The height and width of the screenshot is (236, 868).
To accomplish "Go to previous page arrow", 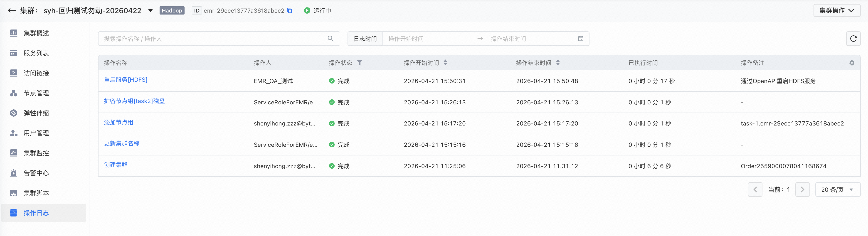I will click(755, 189).
